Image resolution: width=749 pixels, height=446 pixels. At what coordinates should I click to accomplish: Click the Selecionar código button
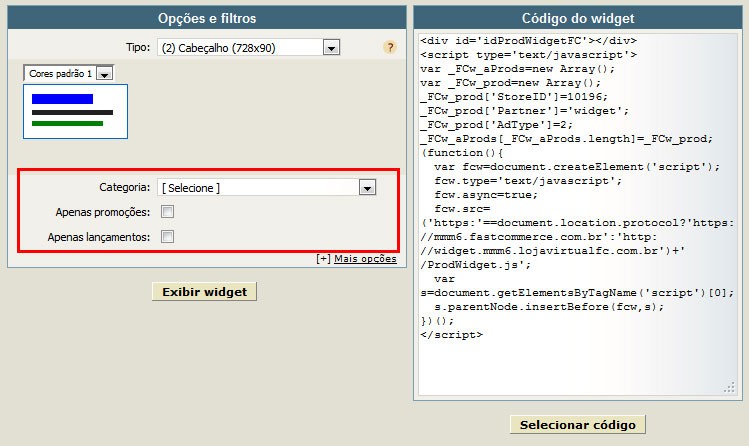578,425
